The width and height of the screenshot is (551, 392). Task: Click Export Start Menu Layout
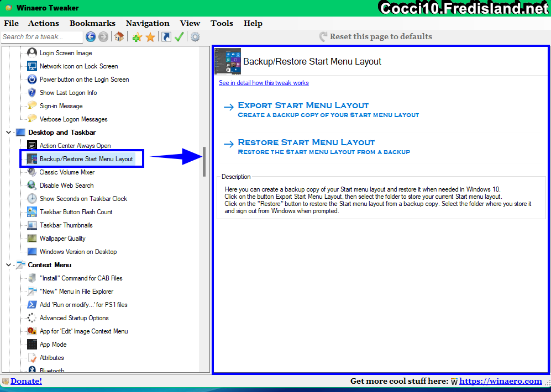click(x=321, y=109)
